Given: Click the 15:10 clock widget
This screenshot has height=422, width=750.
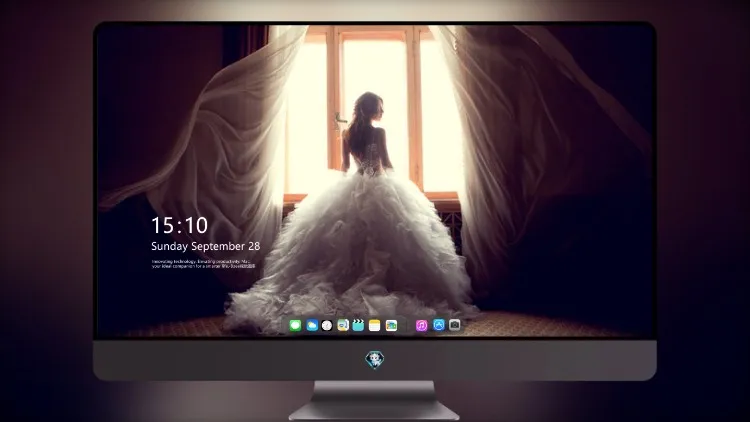Looking at the screenshot, I should (x=179, y=225).
